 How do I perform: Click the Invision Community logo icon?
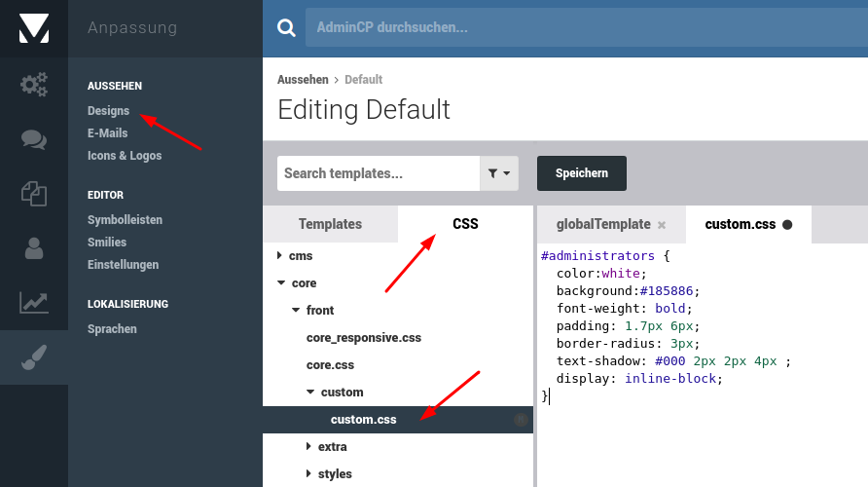point(33,28)
